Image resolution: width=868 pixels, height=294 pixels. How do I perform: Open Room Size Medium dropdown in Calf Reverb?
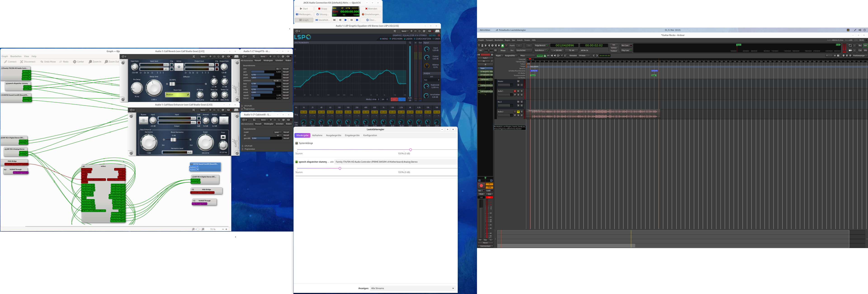point(178,95)
